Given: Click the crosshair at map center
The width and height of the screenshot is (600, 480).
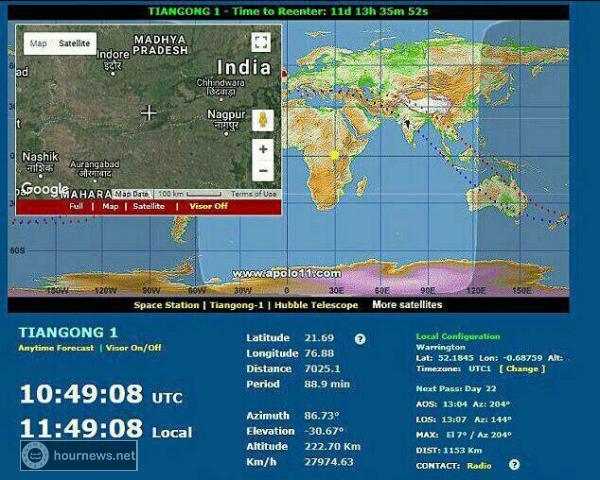Looking at the screenshot, I should [x=148, y=113].
